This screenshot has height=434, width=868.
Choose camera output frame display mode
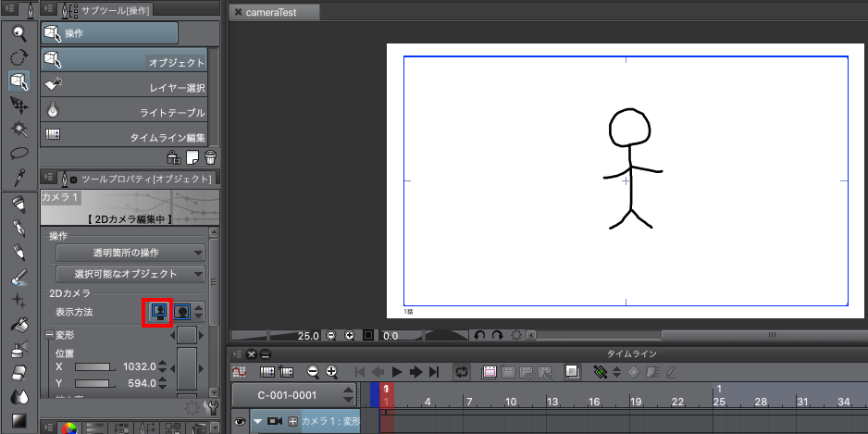pos(181,312)
